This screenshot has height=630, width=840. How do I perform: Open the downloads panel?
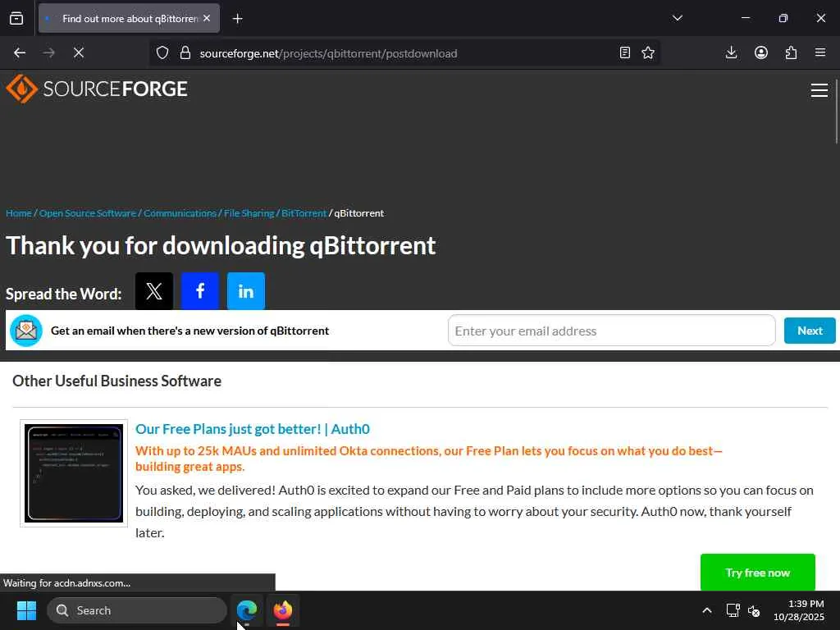731,52
